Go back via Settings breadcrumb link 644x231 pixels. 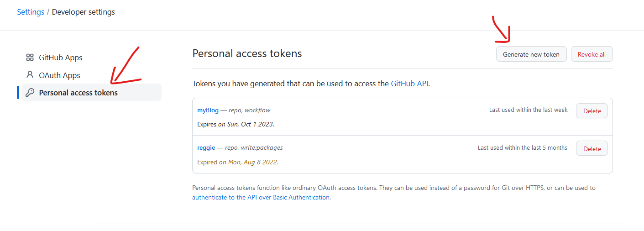pyautogui.click(x=31, y=12)
